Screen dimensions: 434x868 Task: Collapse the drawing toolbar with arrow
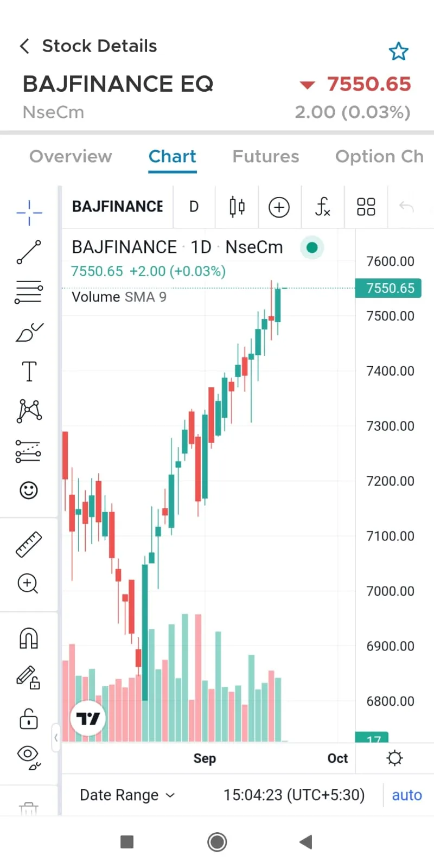point(56,737)
